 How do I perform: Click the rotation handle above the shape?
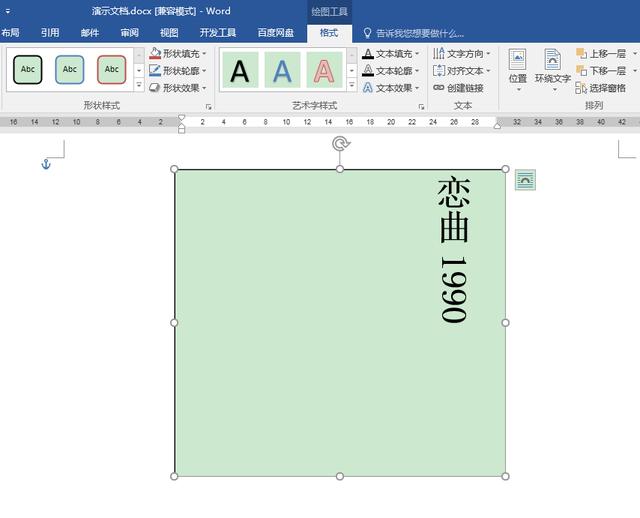point(340,144)
